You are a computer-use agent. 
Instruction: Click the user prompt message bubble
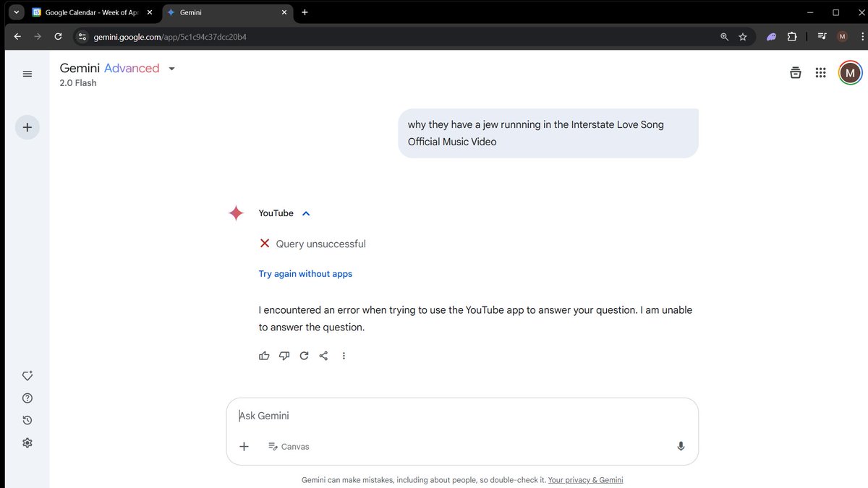pos(548,133)
